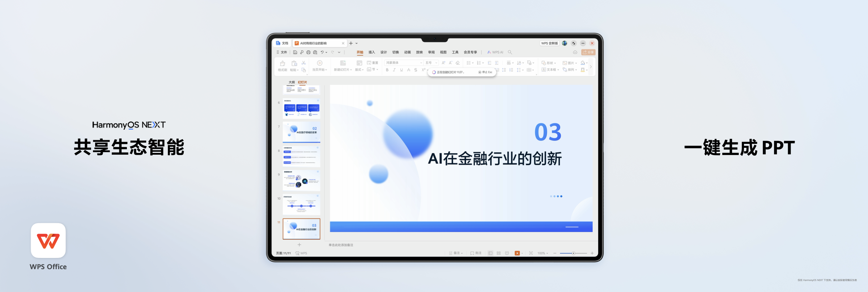Toggle Underline formatting
The height and width of the screenshot is (292, 868).
401,70
